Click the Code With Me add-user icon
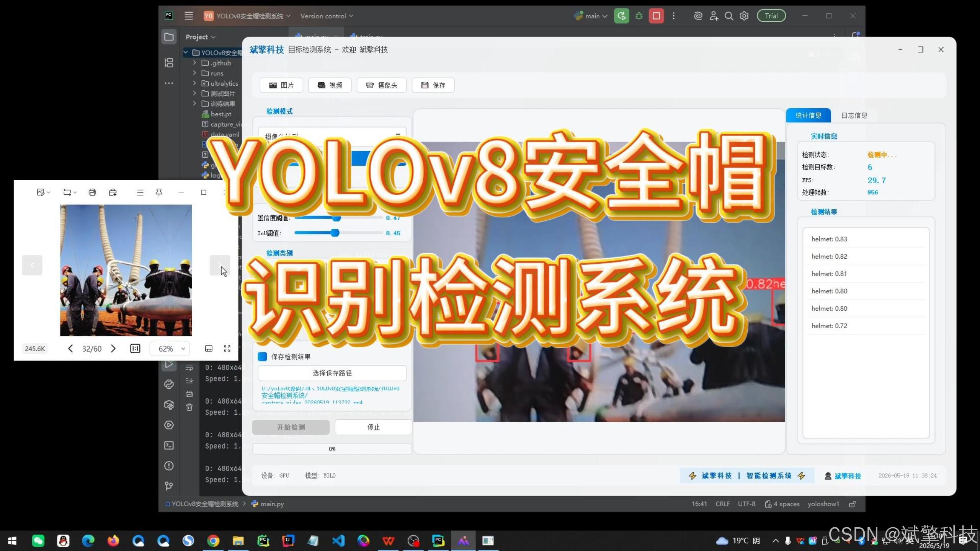 click(x=714, y=16)
